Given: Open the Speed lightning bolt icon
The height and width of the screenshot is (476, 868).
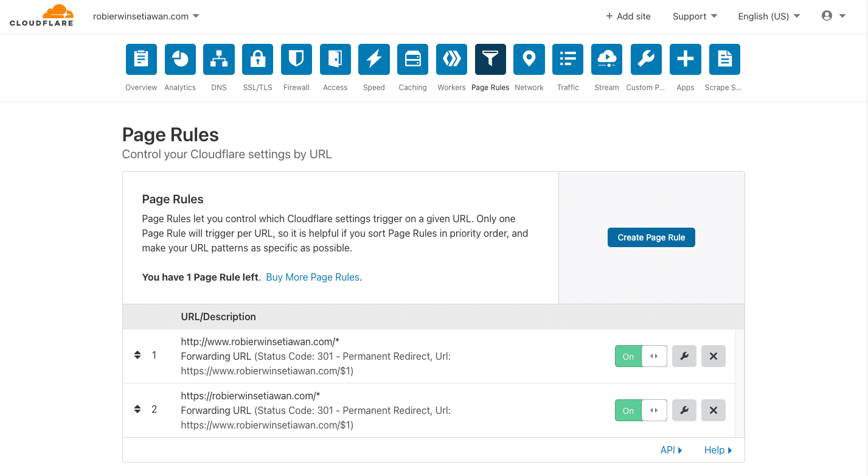Looking at the screenshot, I should click(x=374, y=59).
